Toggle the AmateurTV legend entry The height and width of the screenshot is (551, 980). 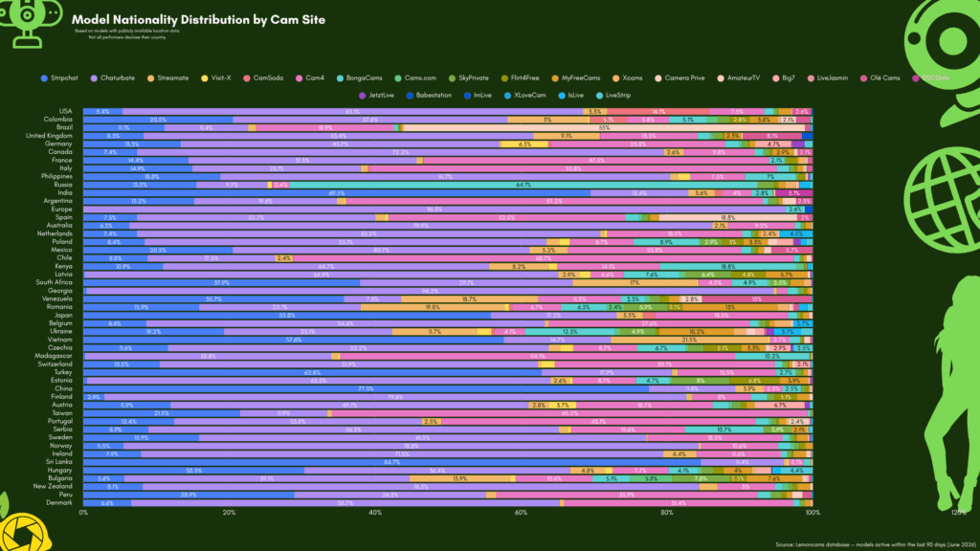738,78
